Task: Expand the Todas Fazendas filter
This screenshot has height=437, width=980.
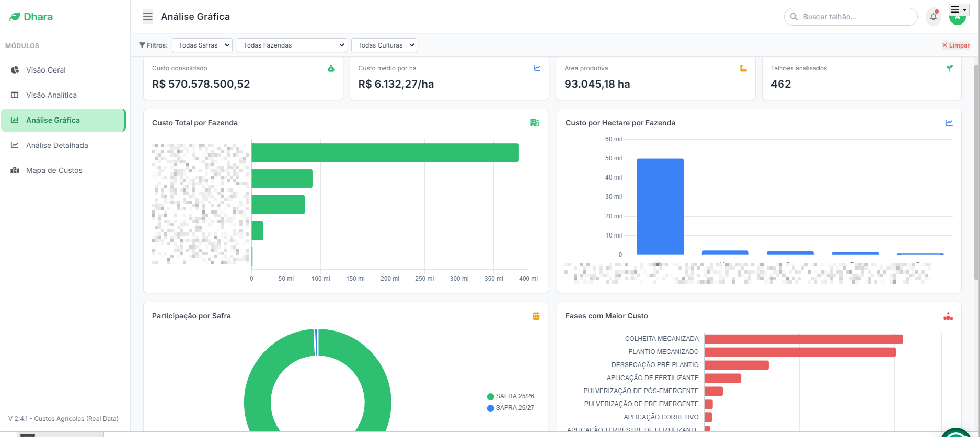Action: [292, 45]
